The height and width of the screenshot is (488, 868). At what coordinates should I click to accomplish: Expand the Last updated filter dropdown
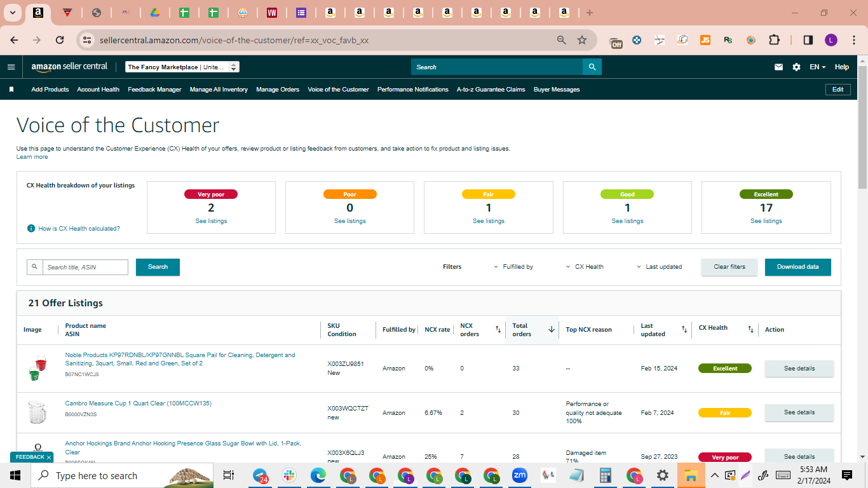tap(660, 267)
